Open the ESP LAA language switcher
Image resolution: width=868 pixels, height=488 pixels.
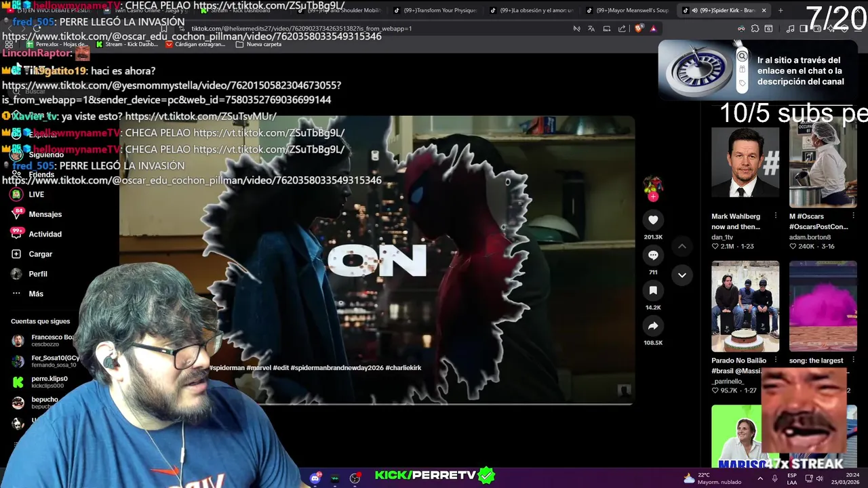[792, 479]
